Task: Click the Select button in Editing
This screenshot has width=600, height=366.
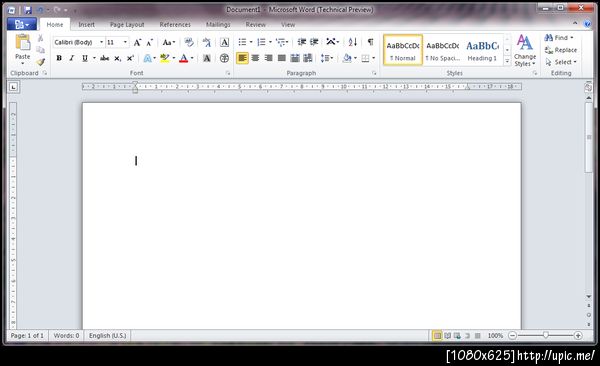Action: tap(561, 62)
